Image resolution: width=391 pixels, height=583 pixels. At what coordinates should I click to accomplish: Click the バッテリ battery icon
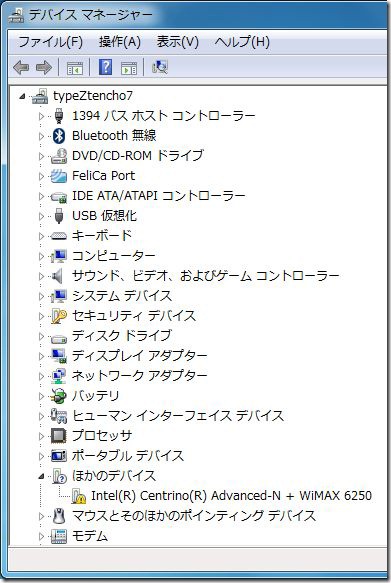pos(59,396)
